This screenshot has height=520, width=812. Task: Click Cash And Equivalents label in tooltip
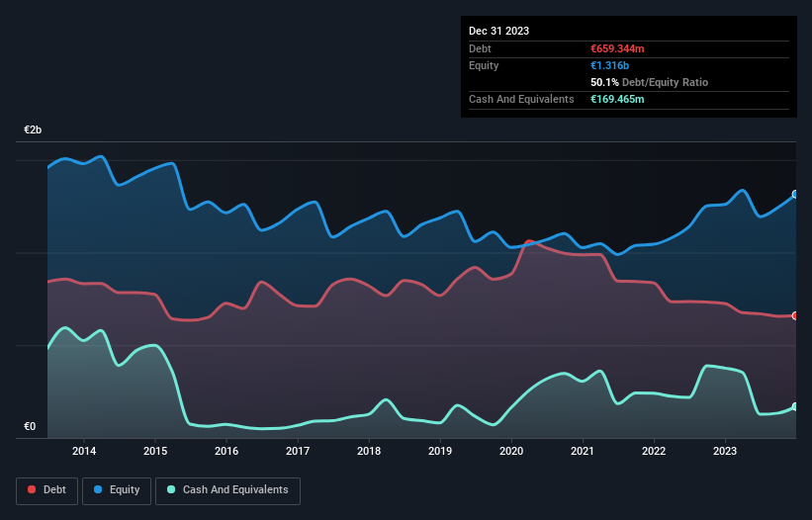tap(521, 99)
